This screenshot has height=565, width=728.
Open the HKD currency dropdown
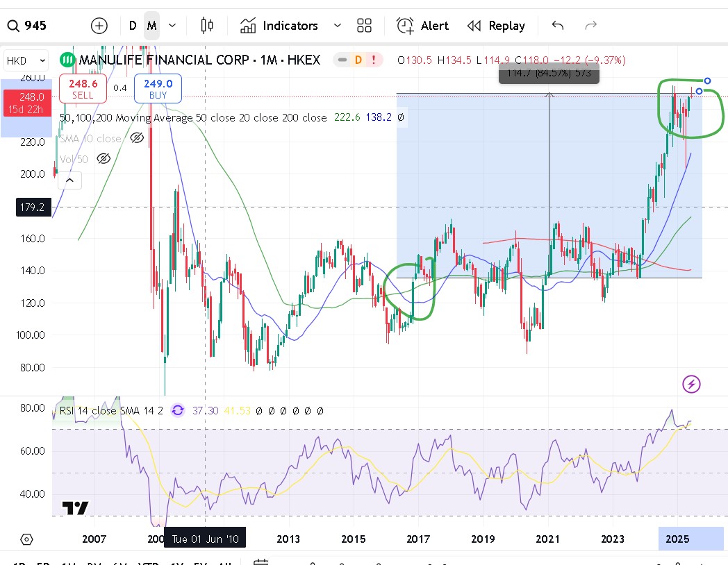(x=26, y=61)
